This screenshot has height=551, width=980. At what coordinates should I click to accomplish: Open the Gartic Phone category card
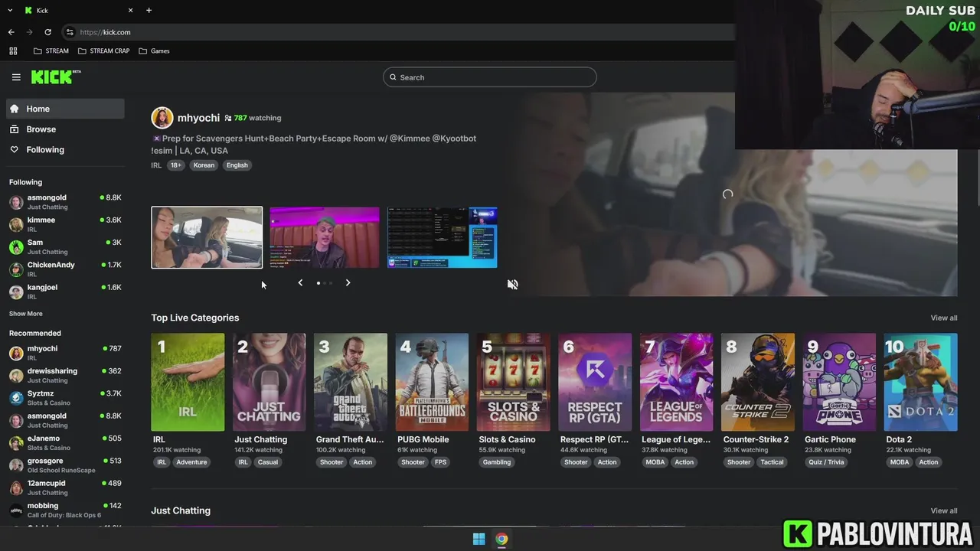839,382
